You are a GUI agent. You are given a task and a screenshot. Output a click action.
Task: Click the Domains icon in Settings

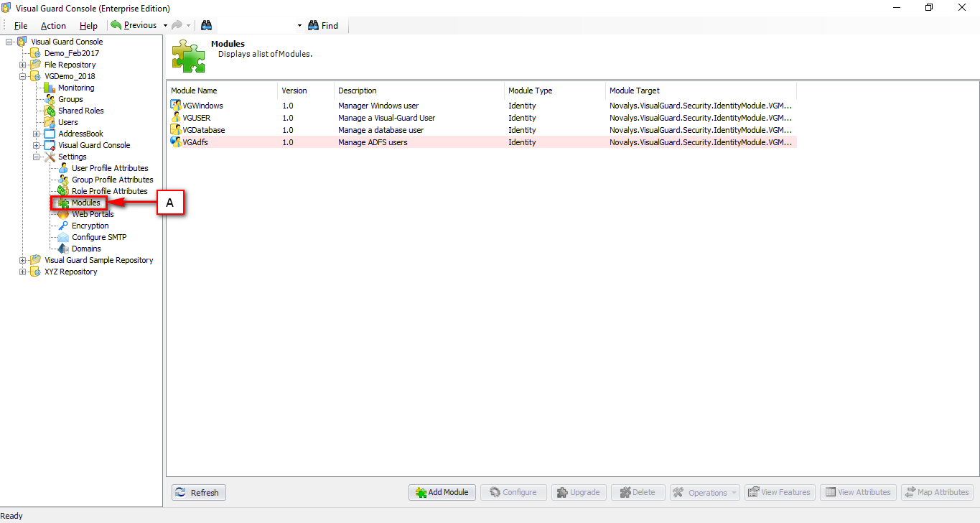63,249
